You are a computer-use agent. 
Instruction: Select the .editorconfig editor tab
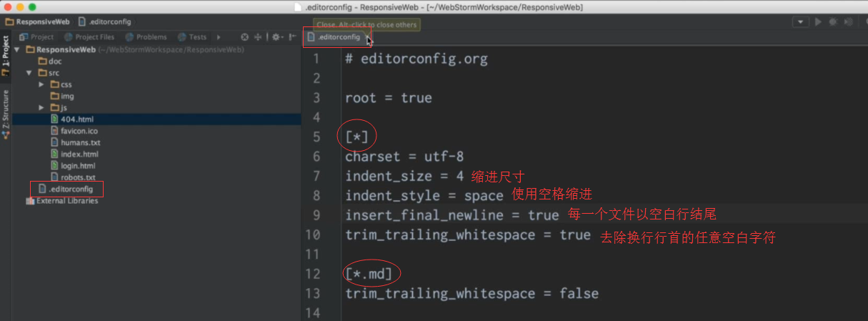click(334, 36)
